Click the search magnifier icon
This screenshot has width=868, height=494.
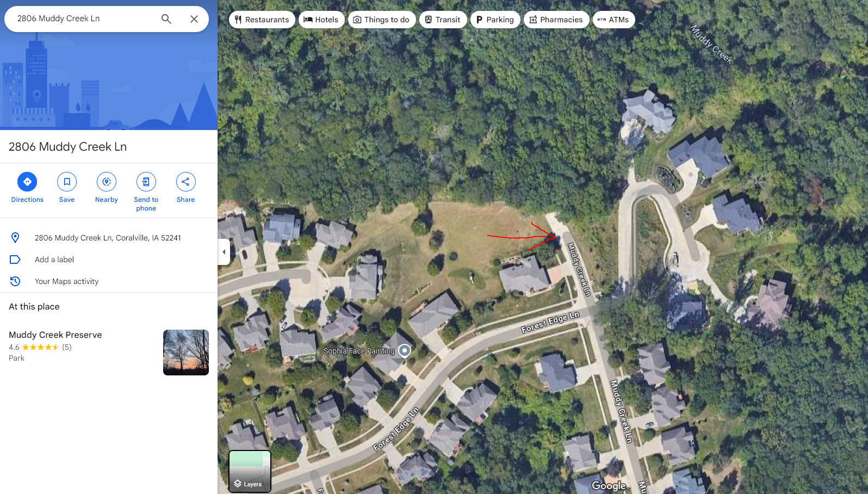tap(166, 19)
